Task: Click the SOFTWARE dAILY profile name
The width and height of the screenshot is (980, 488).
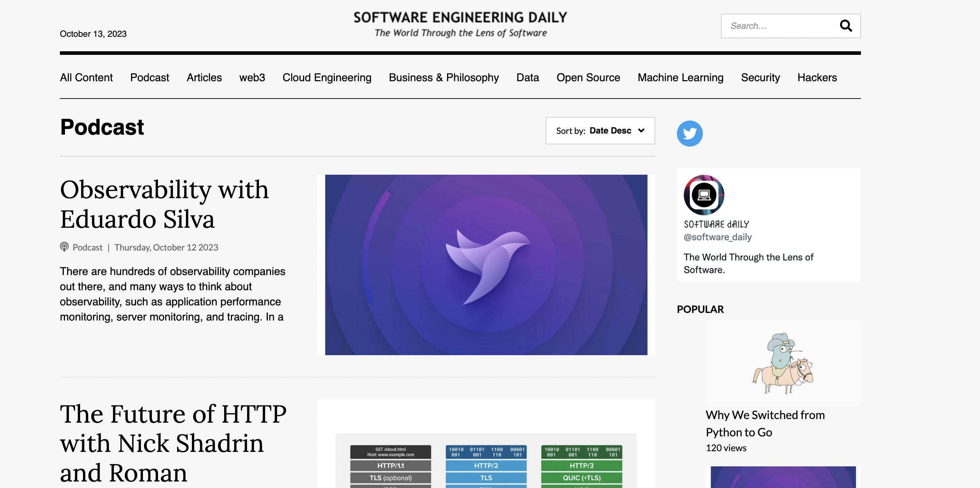Action: pos(716,224)
